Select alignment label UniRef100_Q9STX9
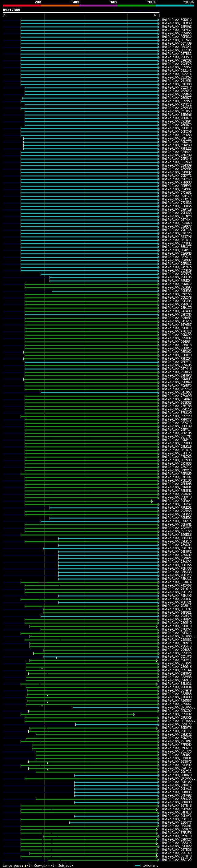Viewport: 197px width, 868px height. (x=177, y=853)
